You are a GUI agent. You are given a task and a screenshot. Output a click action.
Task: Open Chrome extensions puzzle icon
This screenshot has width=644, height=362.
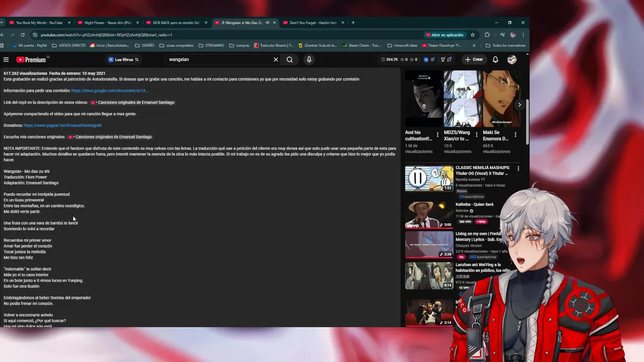pyautogui.click(x=487, y=35)
